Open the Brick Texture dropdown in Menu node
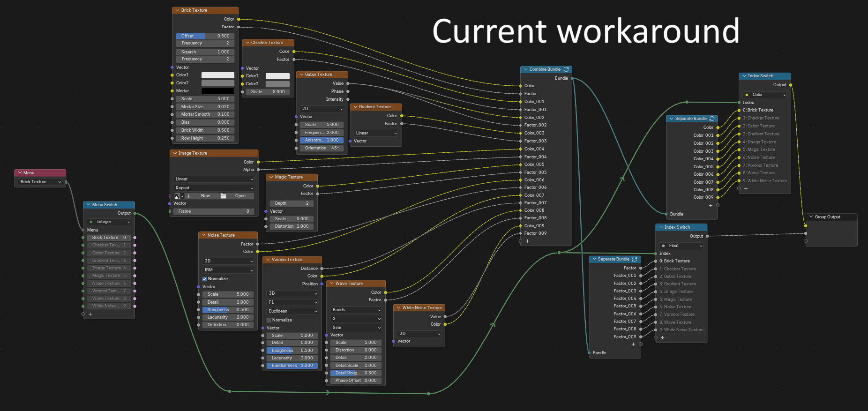The image size is (868, 411). point(40,182)
